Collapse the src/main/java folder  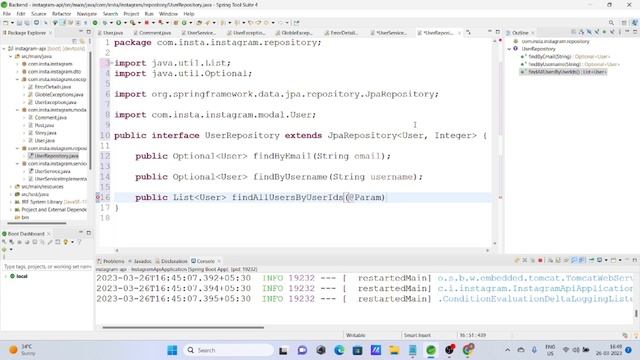click(x=11, y=56)
